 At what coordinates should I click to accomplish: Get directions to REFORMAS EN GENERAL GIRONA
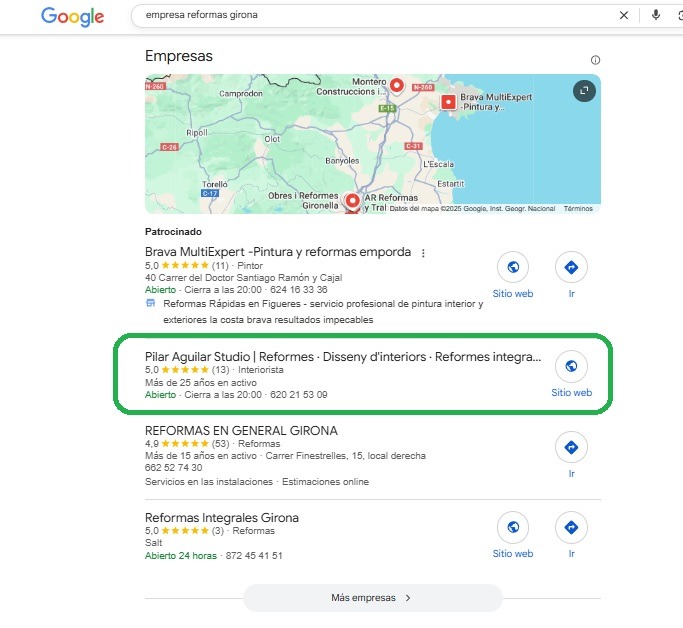click(571, 447)
